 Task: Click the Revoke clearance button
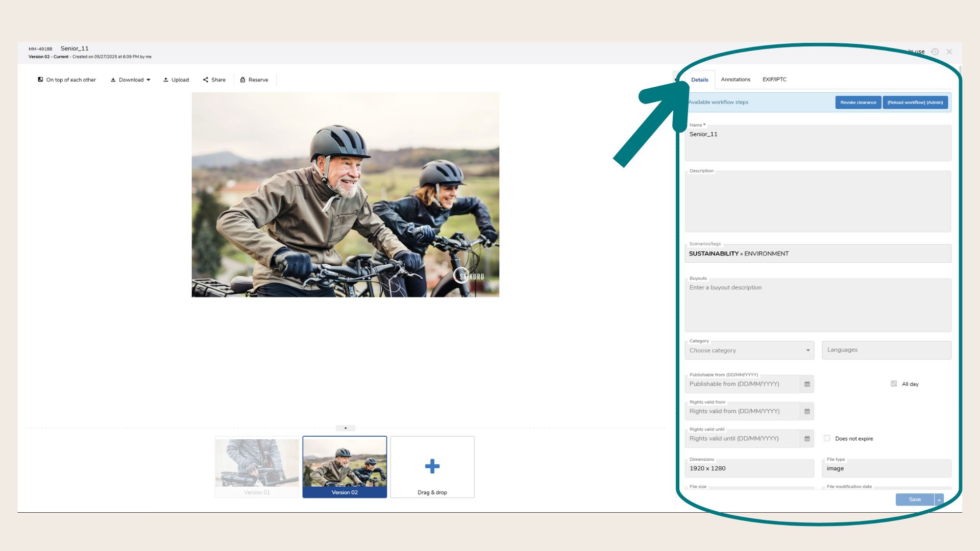pos(858,103)
